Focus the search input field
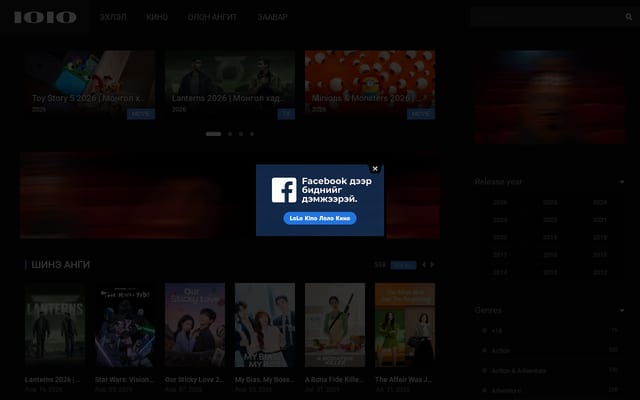 547,17
